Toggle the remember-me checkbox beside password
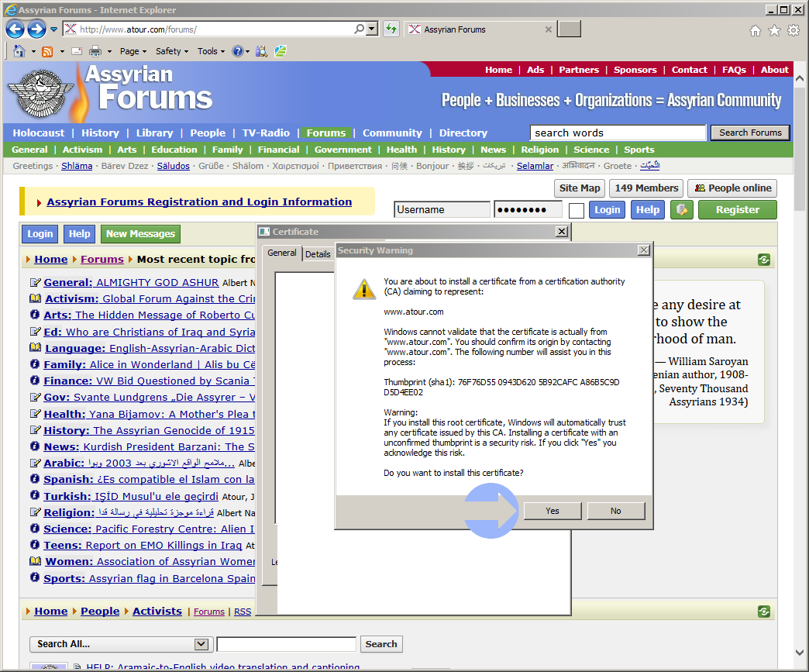The height and width of the screenshot is (672, 809). [x=577, y=211]
